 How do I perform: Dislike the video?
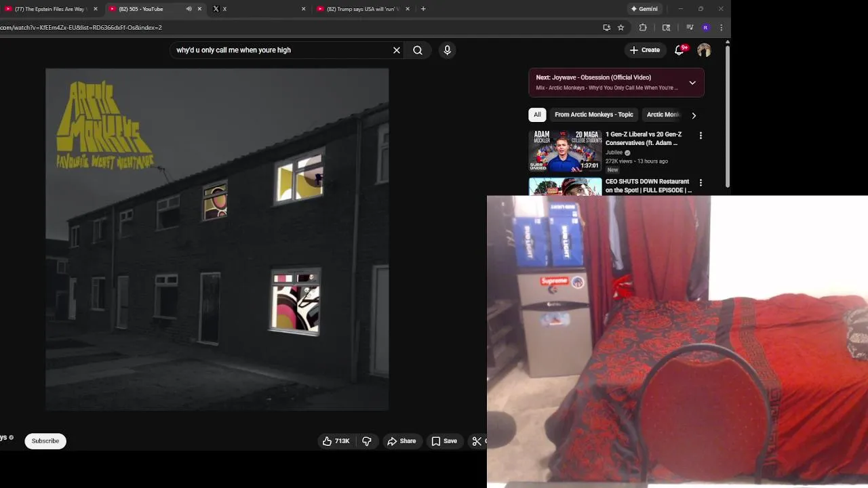(367, 441)
